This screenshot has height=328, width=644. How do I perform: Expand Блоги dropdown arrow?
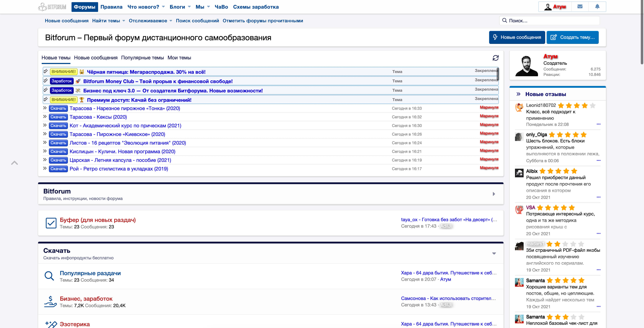[x=189, y=7]
